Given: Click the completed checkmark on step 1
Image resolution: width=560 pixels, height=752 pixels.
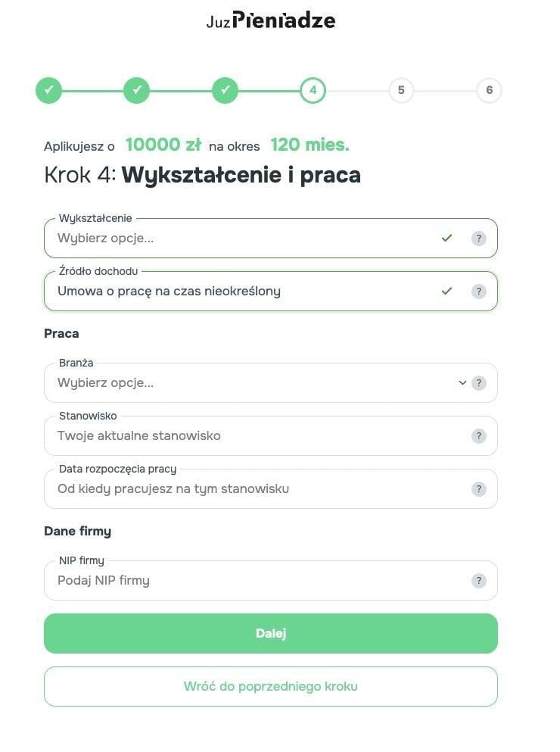Looking at the screenshot, I should point(48,89).
